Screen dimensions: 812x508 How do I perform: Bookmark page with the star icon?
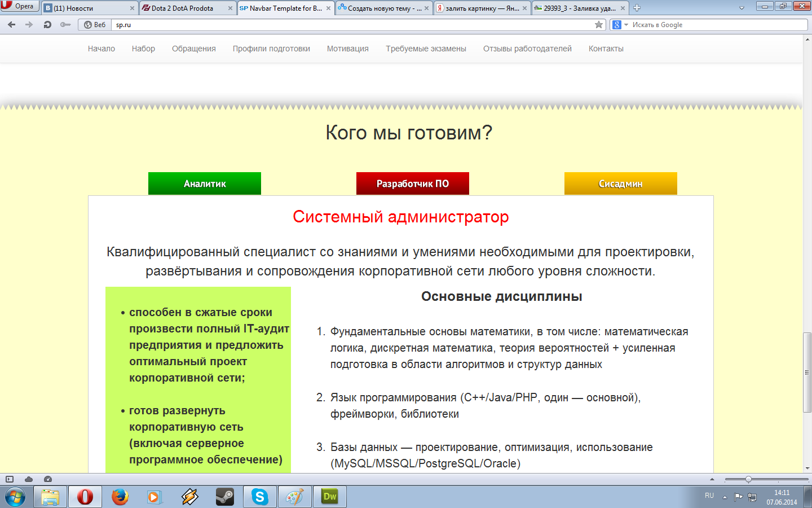(599, 24)
